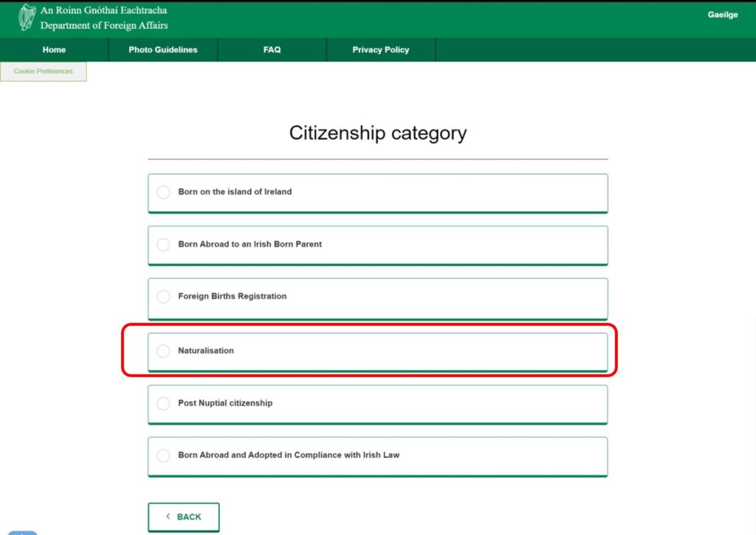Click the Foreign Births Registration label text

pos(232,296)
